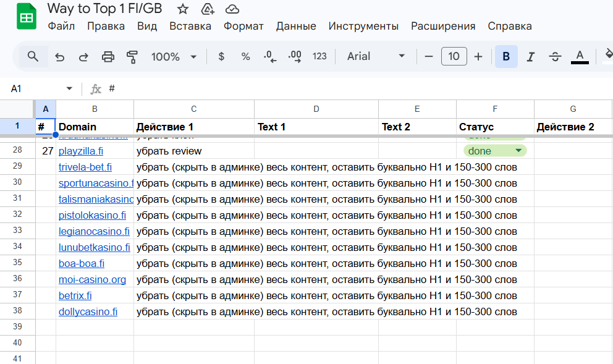Check the cloud save status icon
Viewport: 613px width, 364px height.
(x=232, y=9)
